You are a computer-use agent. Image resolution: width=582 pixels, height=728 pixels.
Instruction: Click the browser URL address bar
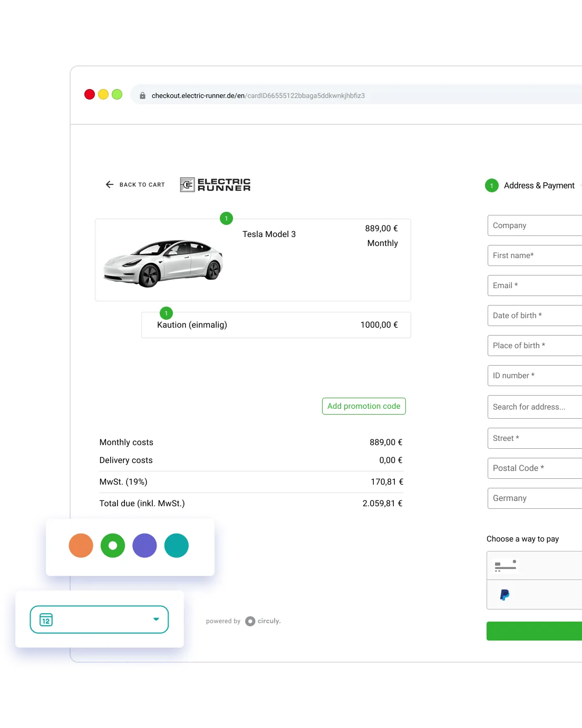(x=356, y=95)
